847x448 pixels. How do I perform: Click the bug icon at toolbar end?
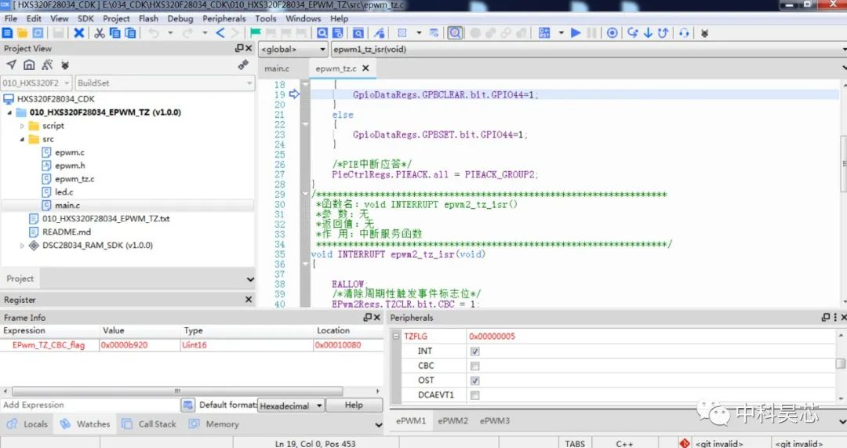704,33
